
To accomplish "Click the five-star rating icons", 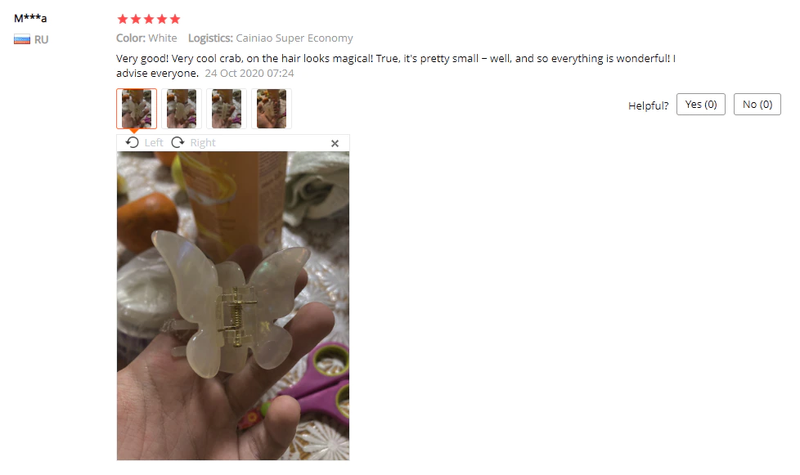I will coord(148,19).
